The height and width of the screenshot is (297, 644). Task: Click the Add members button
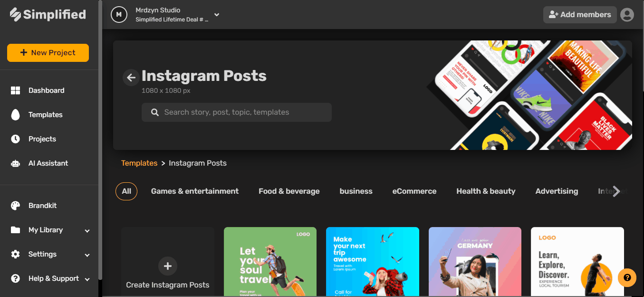[580, 15]
